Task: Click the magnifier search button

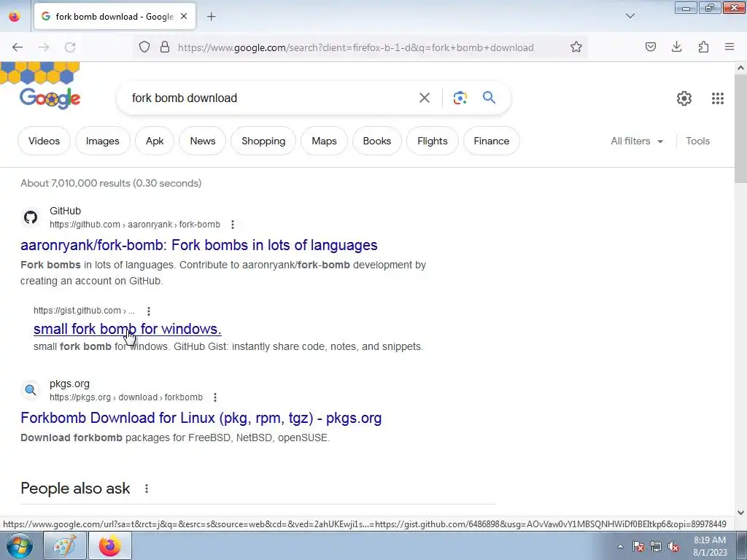Action: pos(489,98)
